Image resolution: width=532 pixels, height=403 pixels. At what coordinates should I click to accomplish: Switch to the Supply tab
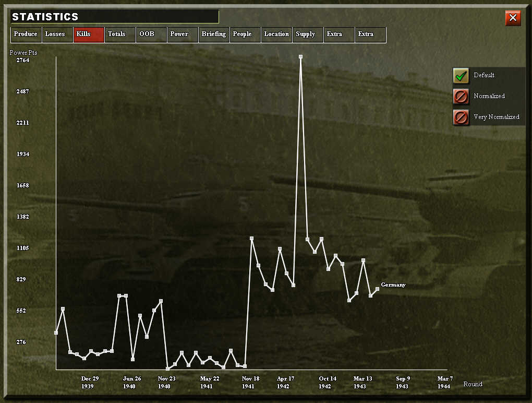point(308,34)
